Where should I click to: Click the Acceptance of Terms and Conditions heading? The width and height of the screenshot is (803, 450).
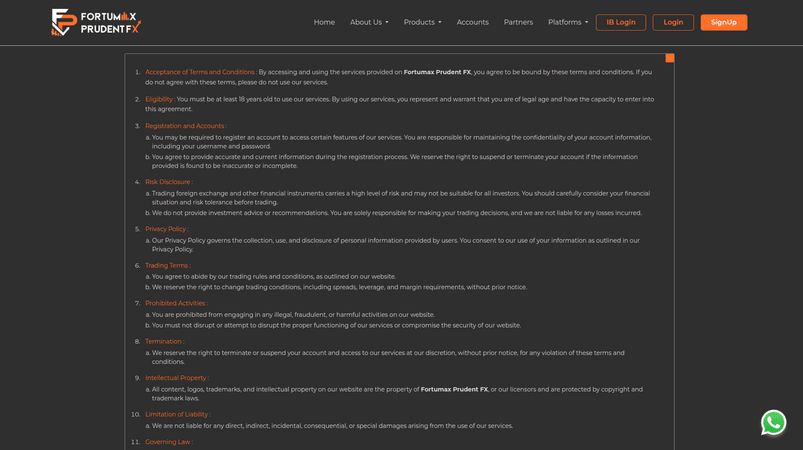tap(200, 72)
